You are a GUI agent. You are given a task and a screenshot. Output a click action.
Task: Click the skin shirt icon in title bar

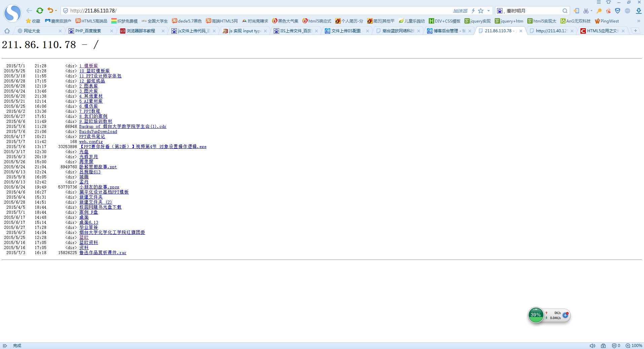pos(608,2)
